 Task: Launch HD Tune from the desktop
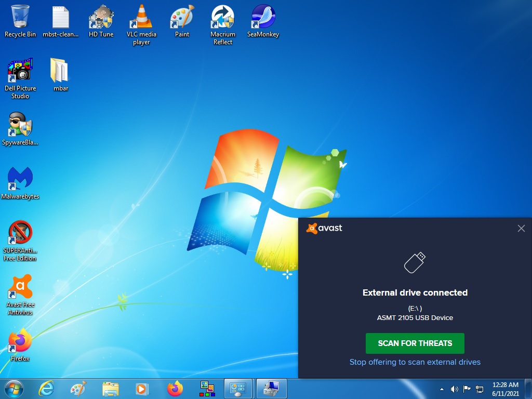tap(101, 20)
